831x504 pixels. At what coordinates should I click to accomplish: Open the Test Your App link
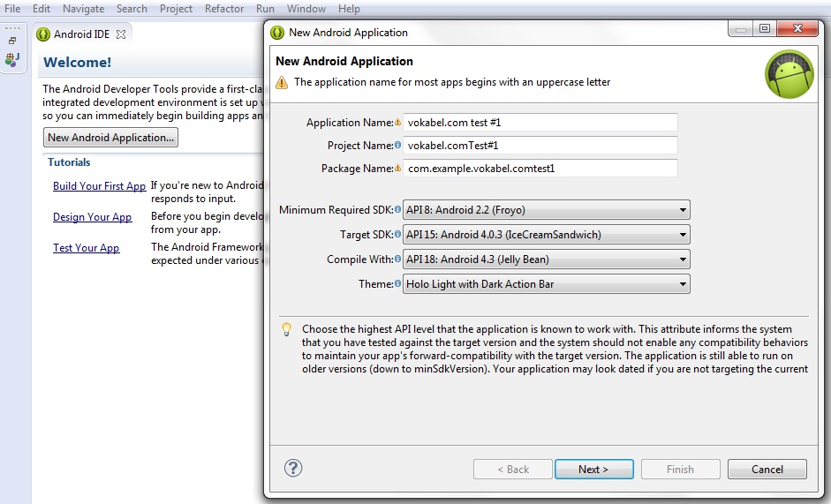tap(86, 247)
